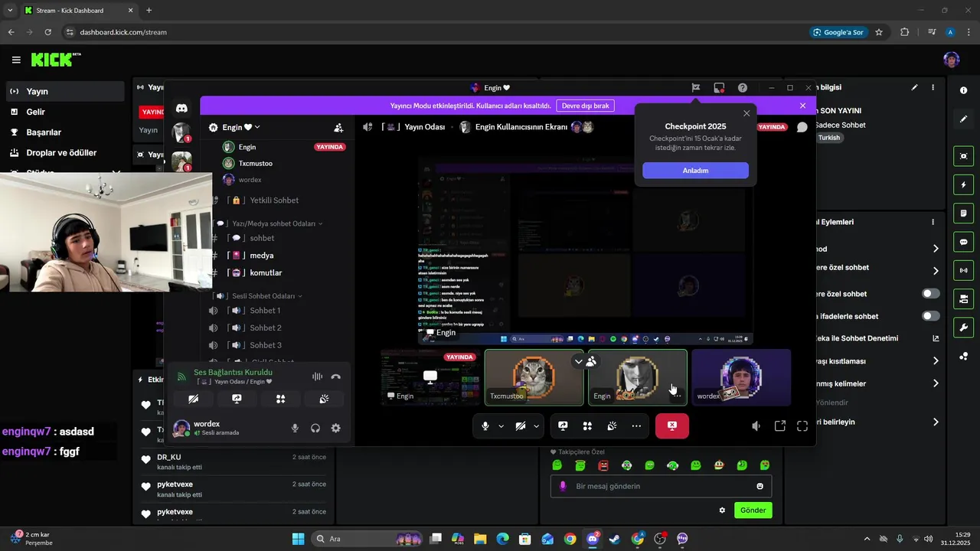Open soundboard from voice connection panel
980x551 pixels.
pos(324,399)
